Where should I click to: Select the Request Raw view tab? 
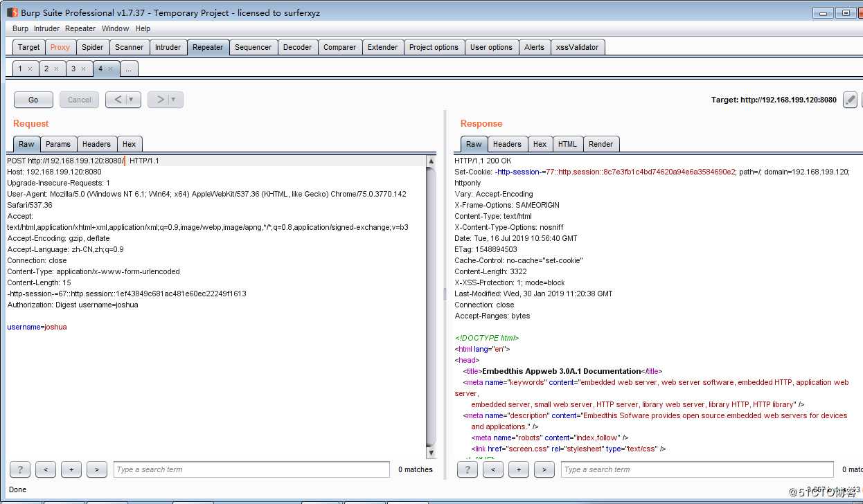[x=26, y=144]
